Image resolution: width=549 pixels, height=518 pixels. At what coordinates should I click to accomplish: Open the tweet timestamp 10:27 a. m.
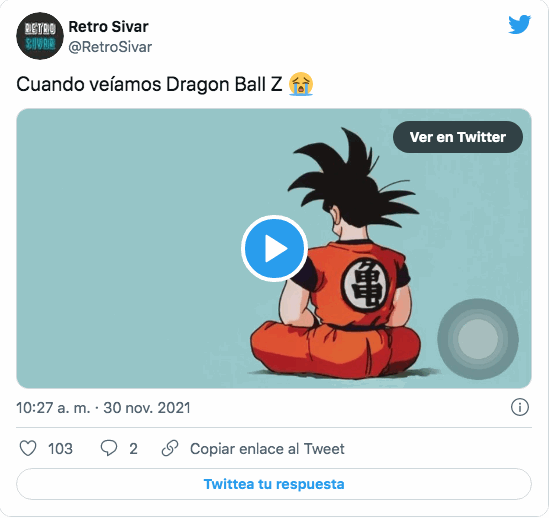[53, 408]
